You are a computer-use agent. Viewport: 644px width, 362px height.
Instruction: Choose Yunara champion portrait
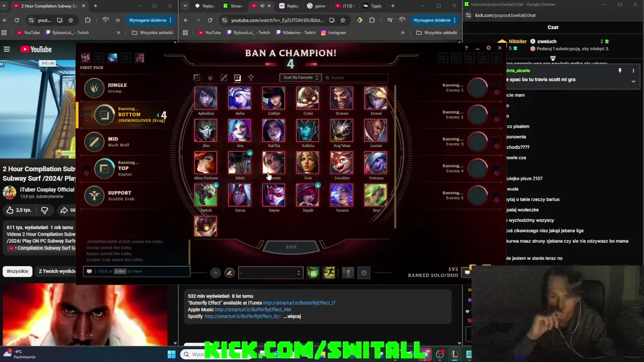point(342,195)
